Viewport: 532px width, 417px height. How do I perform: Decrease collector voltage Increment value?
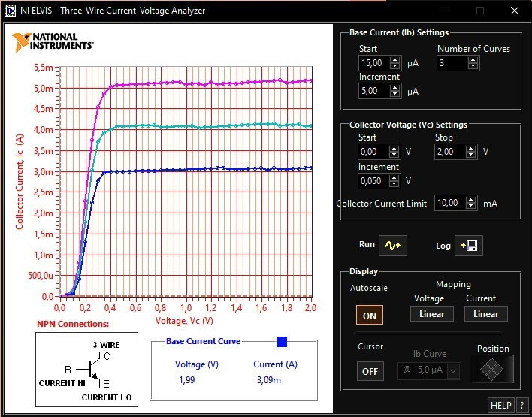coord(394,184)
